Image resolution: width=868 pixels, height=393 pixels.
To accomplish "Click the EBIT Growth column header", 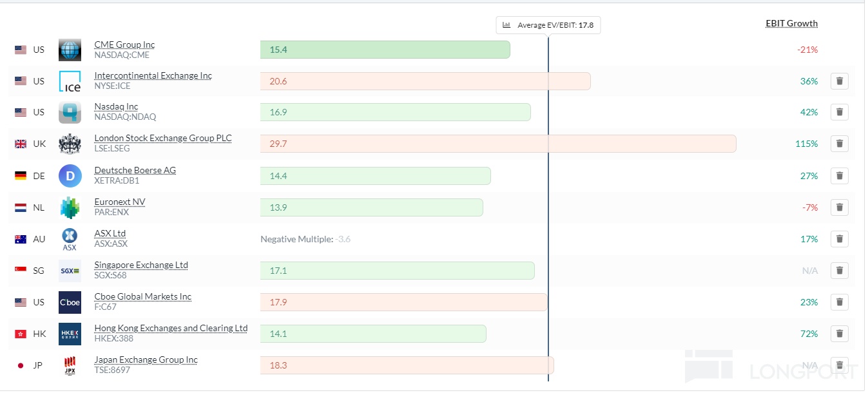I will [791, 23].
